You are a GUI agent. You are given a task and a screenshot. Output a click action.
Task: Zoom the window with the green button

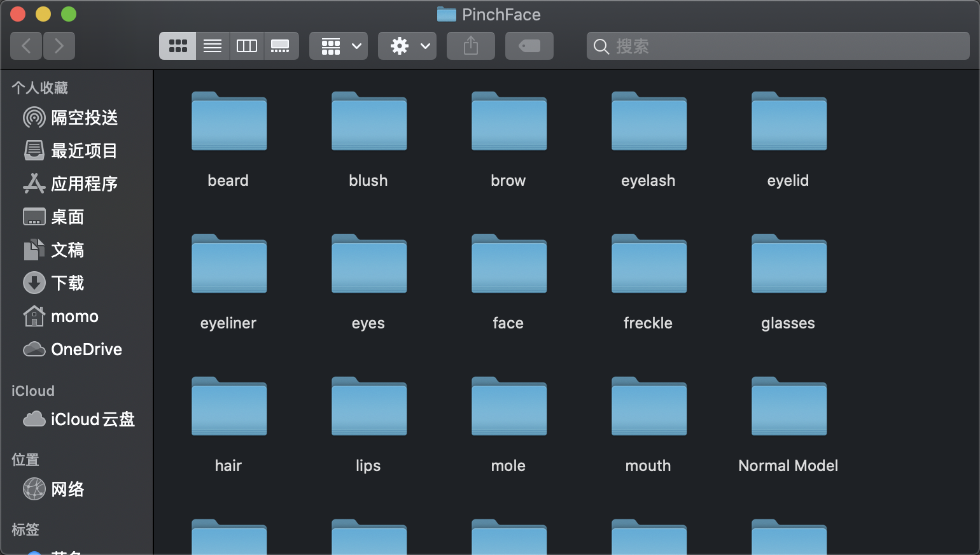click(x=69, y=14)
